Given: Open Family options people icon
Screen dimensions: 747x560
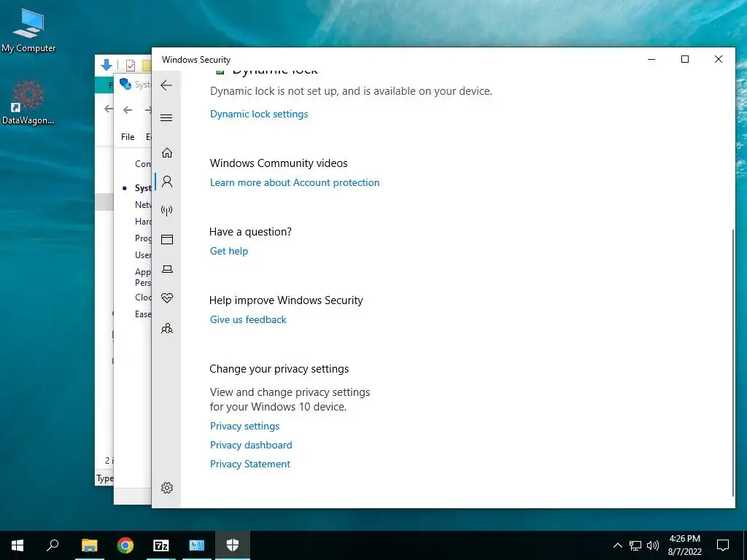Looking at the screenshot, I should [167, 328].
